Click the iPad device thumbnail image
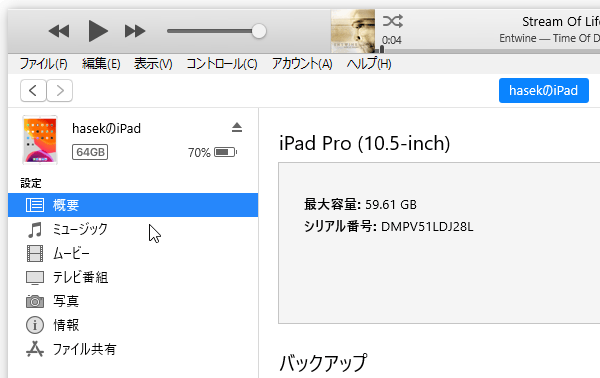The width and height of the screenshot is (600, 378). [x=40, y=140]
